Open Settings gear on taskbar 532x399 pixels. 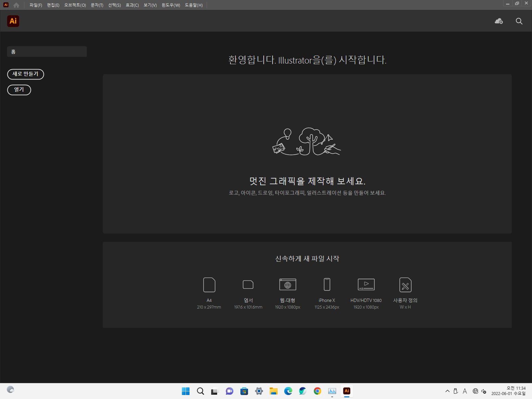(259, 391)
